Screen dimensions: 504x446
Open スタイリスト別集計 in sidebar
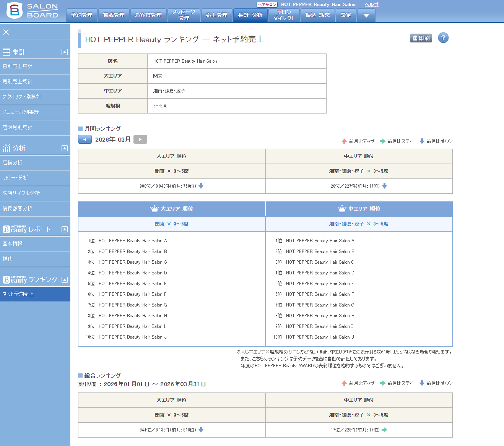(35, 97)
